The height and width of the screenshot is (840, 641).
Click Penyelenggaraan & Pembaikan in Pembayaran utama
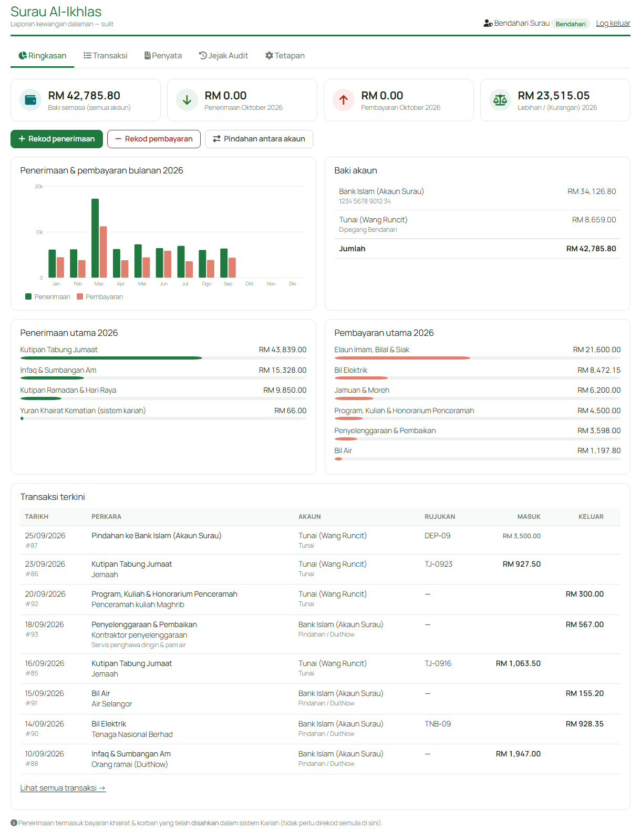click(478, 433)
